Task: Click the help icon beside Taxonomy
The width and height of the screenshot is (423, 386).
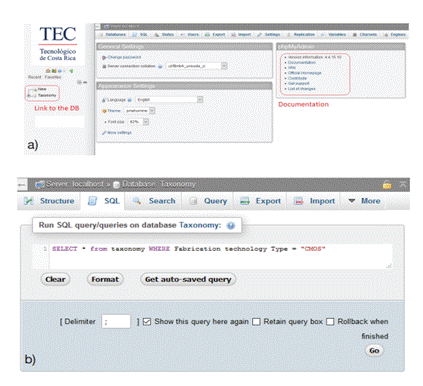Action: 231,226
